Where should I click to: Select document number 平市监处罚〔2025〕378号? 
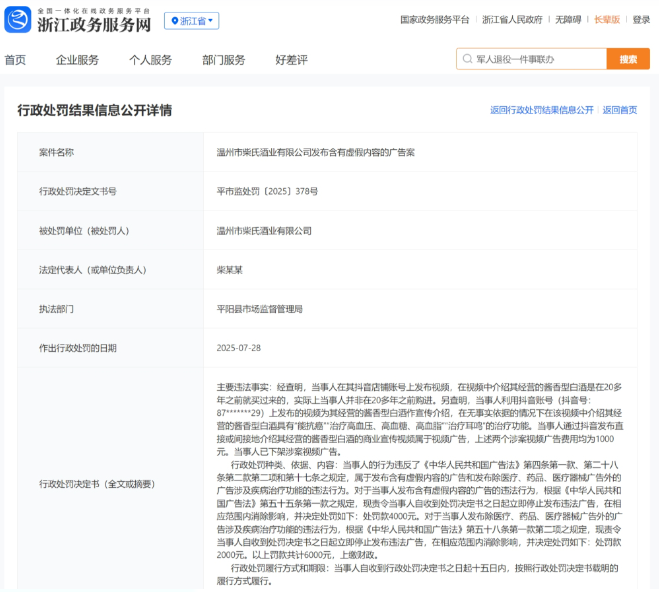click(x=267, y=192)
